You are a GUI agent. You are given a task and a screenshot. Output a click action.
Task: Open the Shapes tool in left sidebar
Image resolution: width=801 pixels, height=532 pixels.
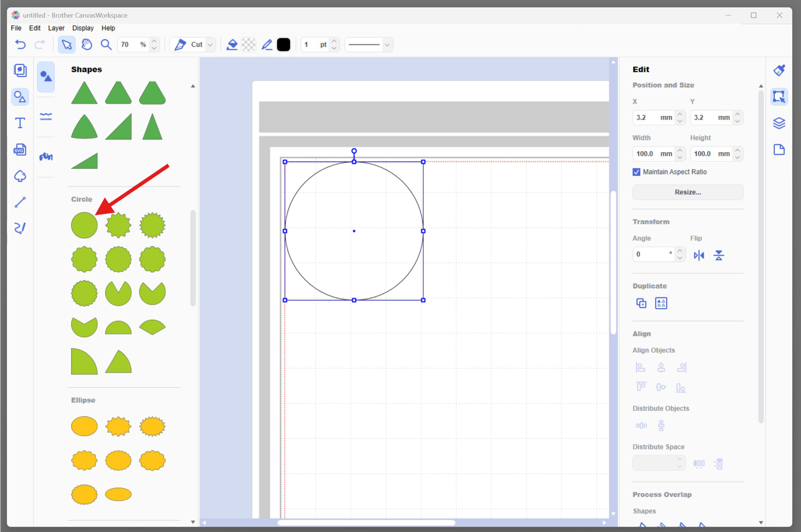20,97
